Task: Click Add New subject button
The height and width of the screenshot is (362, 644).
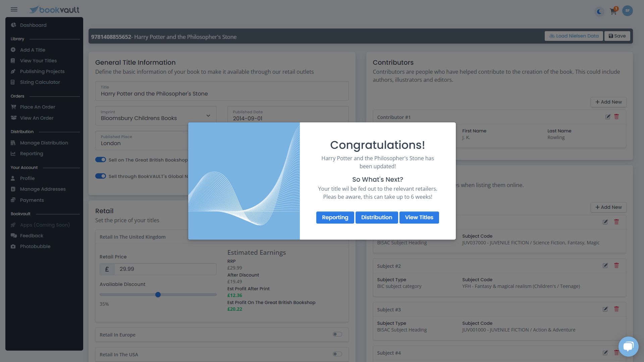Action: click(608, 207)
